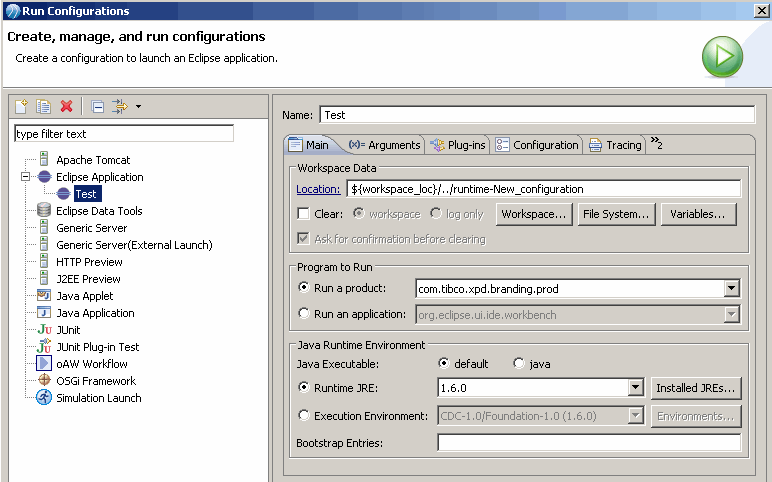This screenshot has width=772, height=482.
Task: Click the Location hyperlink
Action: [318, 189]
